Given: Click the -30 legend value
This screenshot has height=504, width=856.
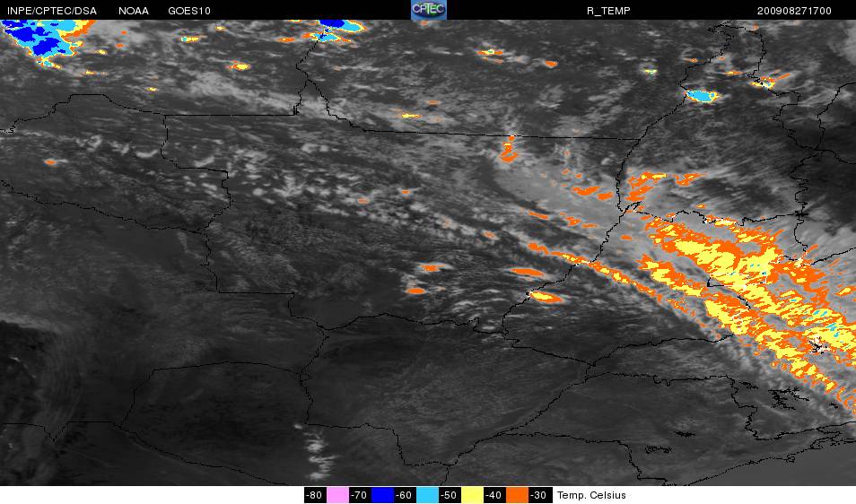Looking at the screenshot, I should coord(539,495).
